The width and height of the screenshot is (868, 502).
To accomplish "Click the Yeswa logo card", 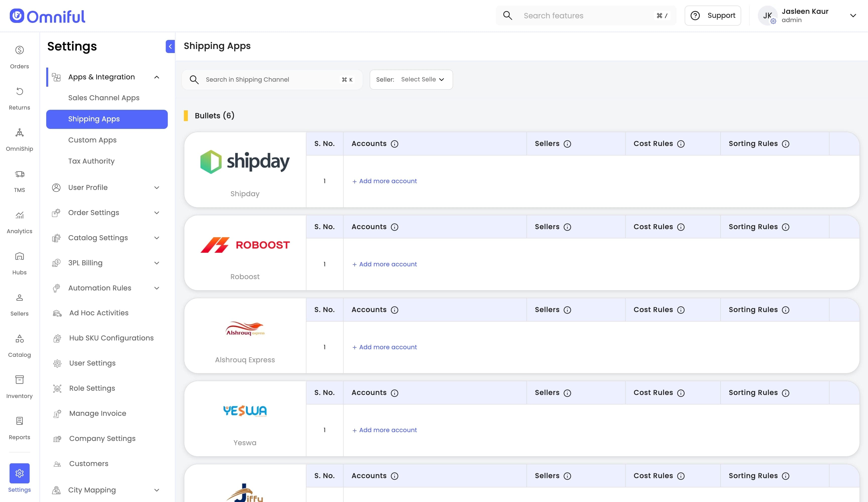I will tap(245, 419).
